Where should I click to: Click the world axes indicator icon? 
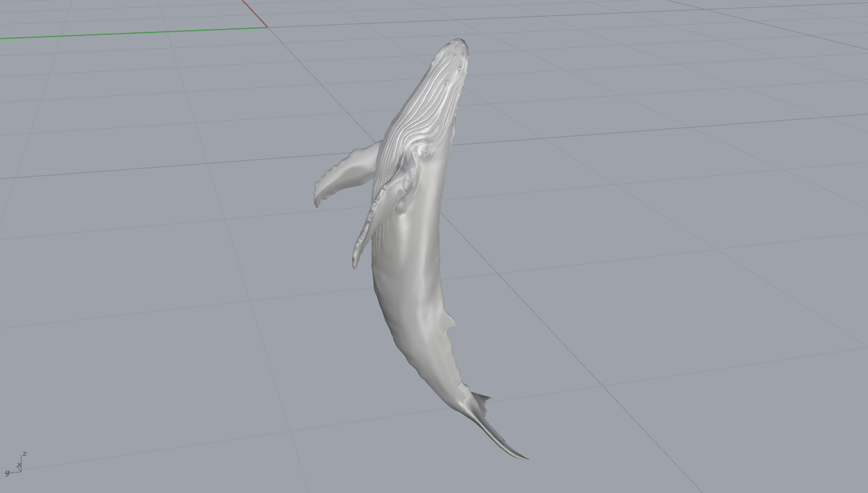pos(16,464)
